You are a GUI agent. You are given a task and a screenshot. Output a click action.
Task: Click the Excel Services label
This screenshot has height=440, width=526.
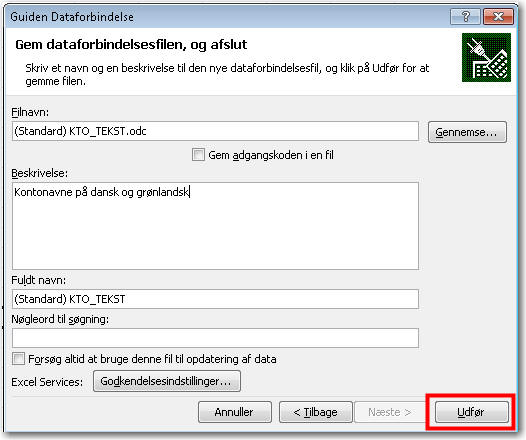[47, 382]
